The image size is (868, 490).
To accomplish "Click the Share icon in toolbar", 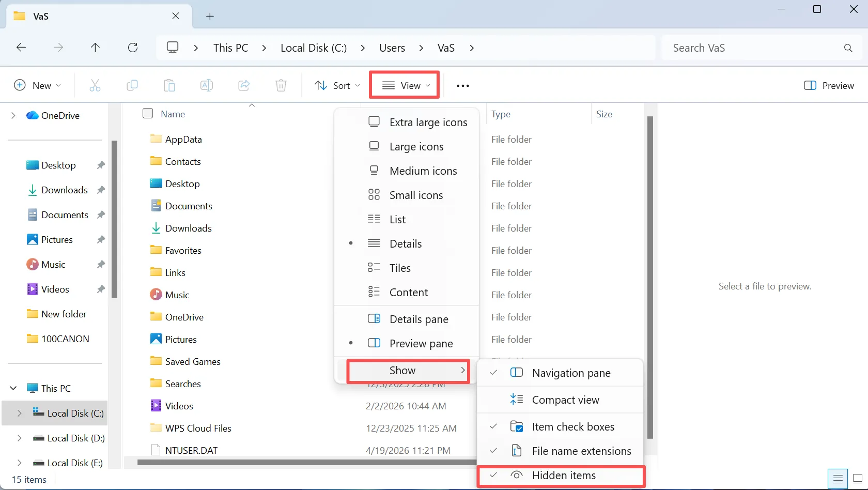I will 244,85.
